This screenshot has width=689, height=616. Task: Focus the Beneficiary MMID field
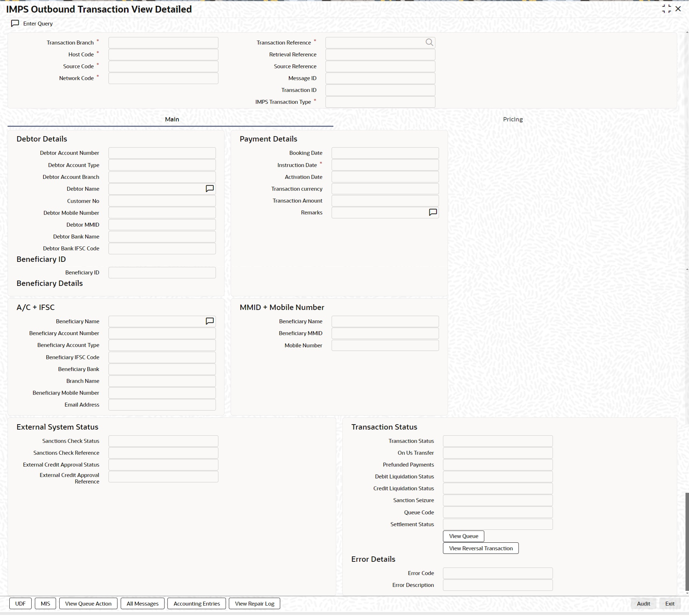[x=385, y=333]
